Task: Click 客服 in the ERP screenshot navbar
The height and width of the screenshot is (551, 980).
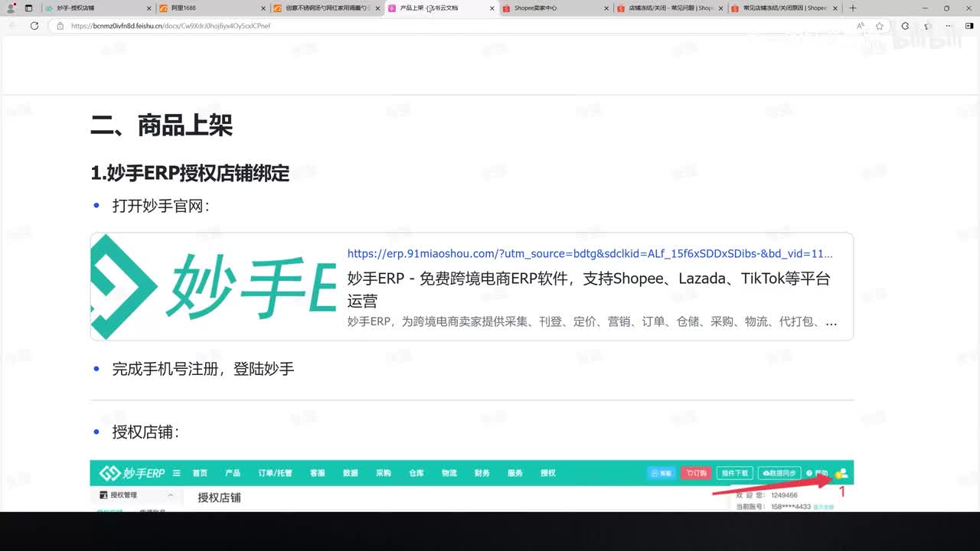Action: point(317,473)
